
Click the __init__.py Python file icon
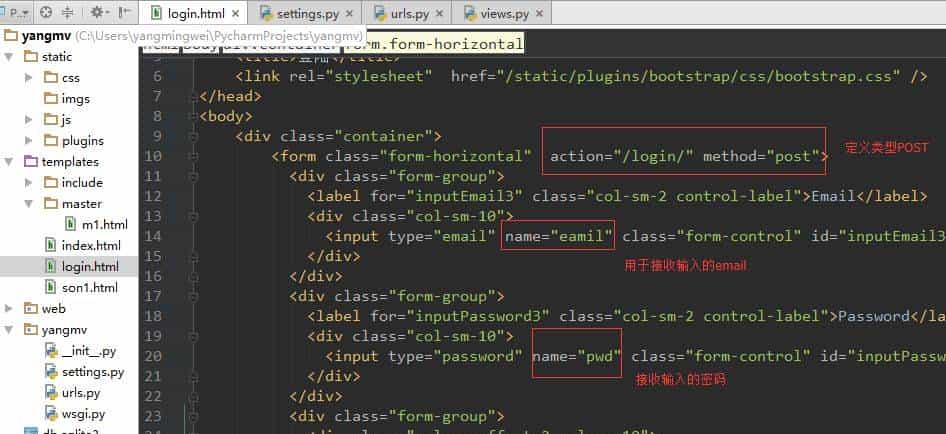point(52,351)
